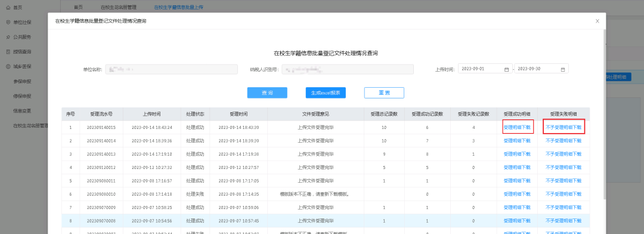Click accept time 2023-09-12 10:27:57
Screen dimensions: 644x234
pyautogui.click(x=238, y=167)
